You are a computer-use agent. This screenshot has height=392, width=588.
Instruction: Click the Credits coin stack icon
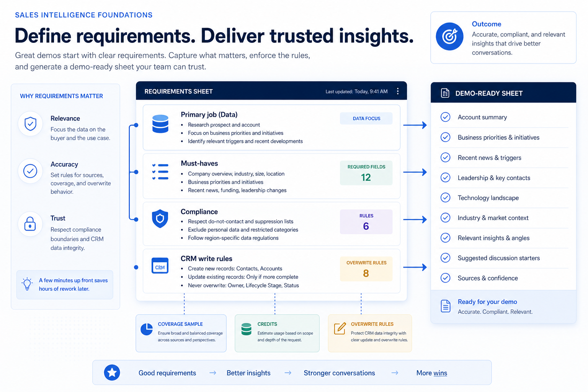pos(247,329)
